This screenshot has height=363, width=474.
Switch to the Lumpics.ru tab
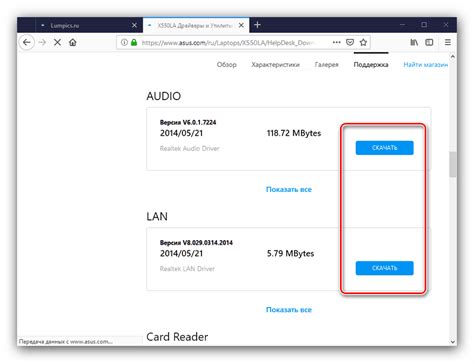coord(89,25)
